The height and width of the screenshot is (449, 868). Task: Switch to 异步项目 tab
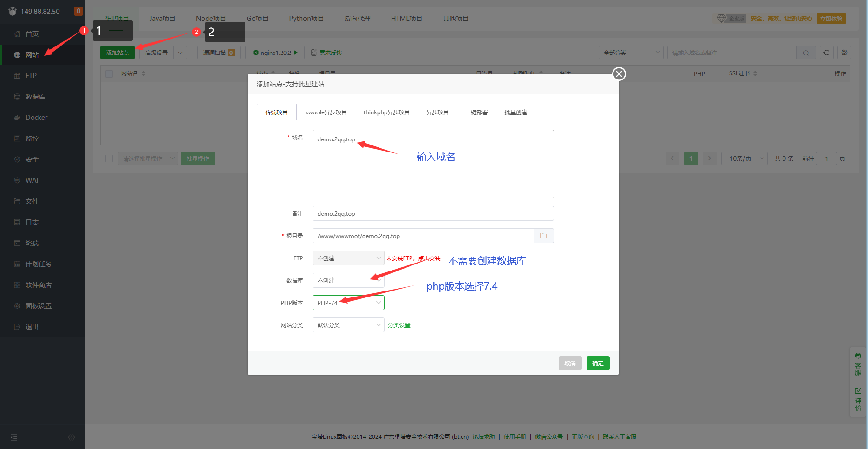pyautogui.click(x=437, y=112)
